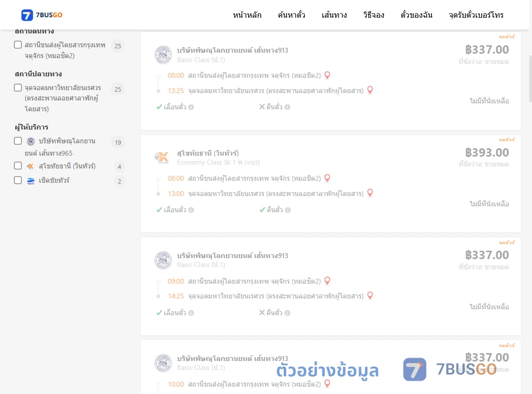This screenshot has height=394, width=532.
Task: Filter by สุโขทัยธานี (วินทัวร์) operator checkbox
Action: 18,165
